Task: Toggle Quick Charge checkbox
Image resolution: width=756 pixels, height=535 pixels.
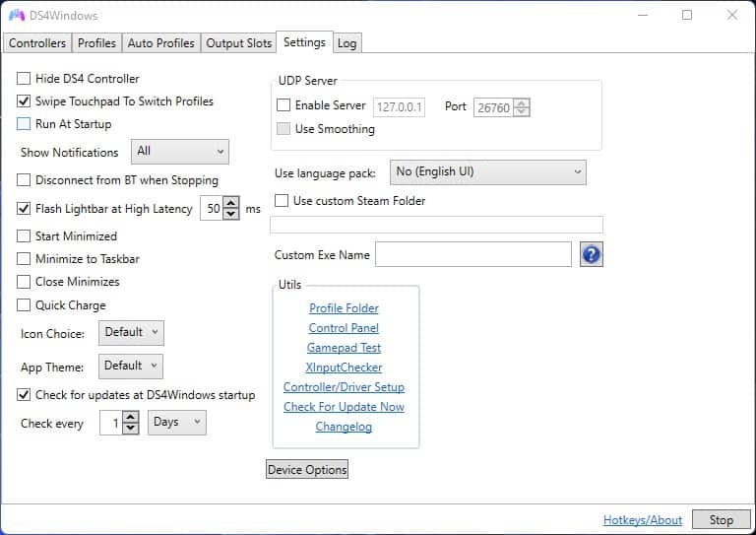Action: [24, 304]
